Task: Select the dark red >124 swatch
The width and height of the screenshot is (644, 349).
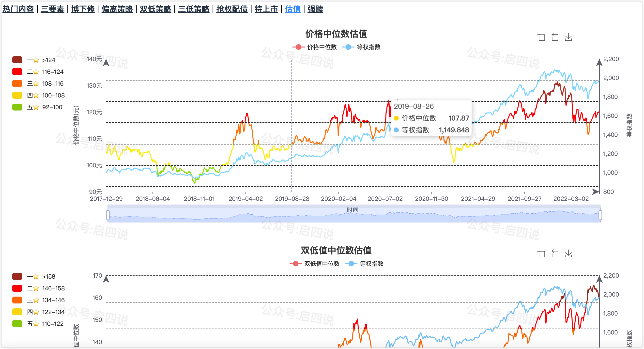Action: [17, 60]
